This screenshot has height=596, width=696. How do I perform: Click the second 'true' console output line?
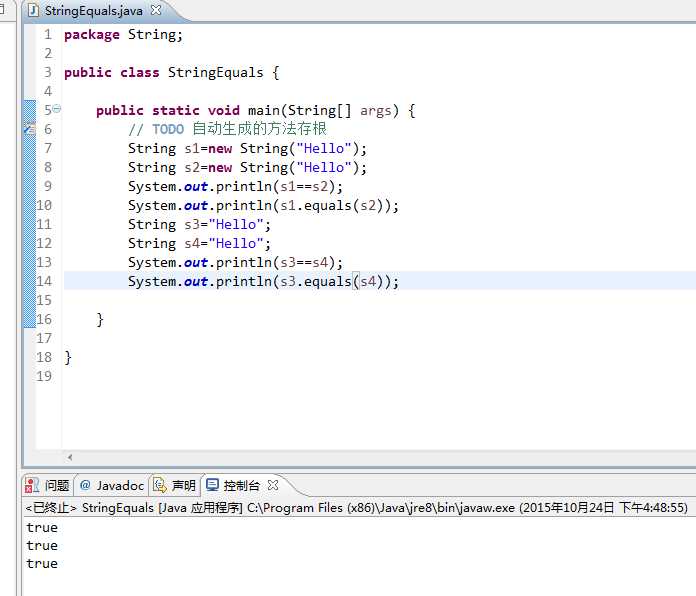pos(42,545)
